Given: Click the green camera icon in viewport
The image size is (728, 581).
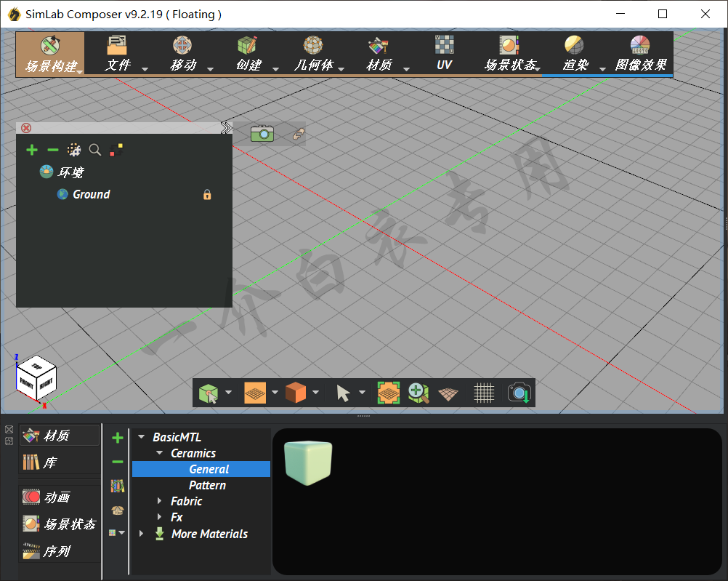Looking at the screenshot, I should (x=262, y=133).
